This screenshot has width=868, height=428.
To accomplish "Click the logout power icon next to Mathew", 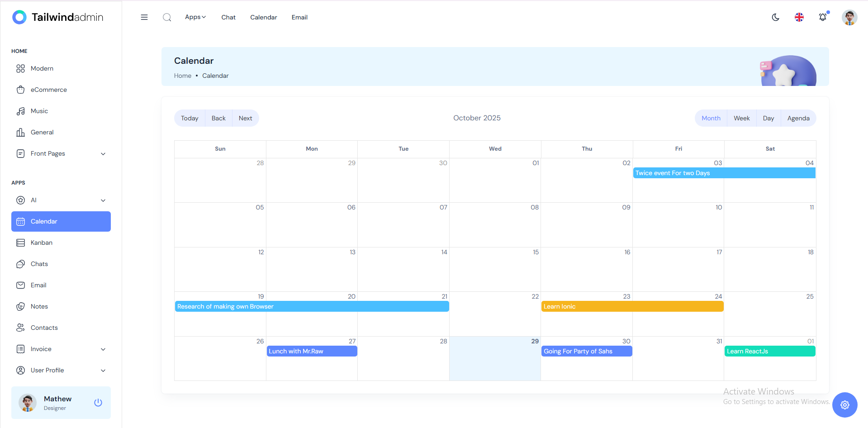I will [x=98, y=402].
